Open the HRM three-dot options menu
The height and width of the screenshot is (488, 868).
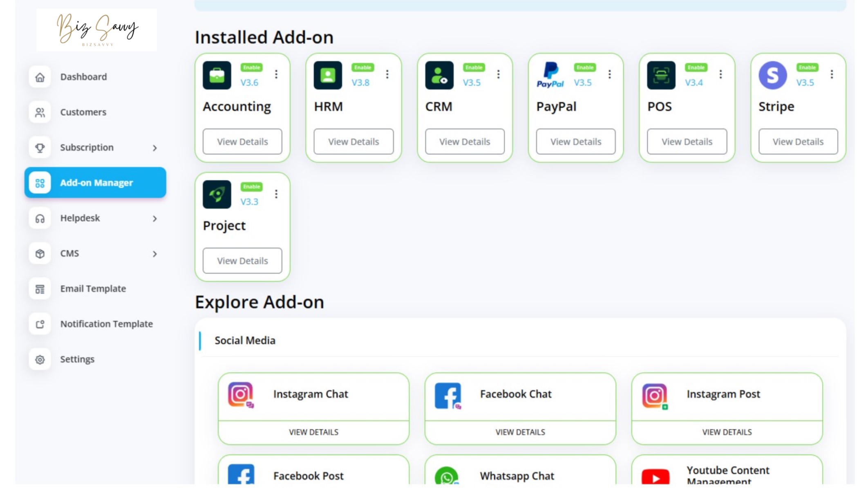click(x=387, y=74)
